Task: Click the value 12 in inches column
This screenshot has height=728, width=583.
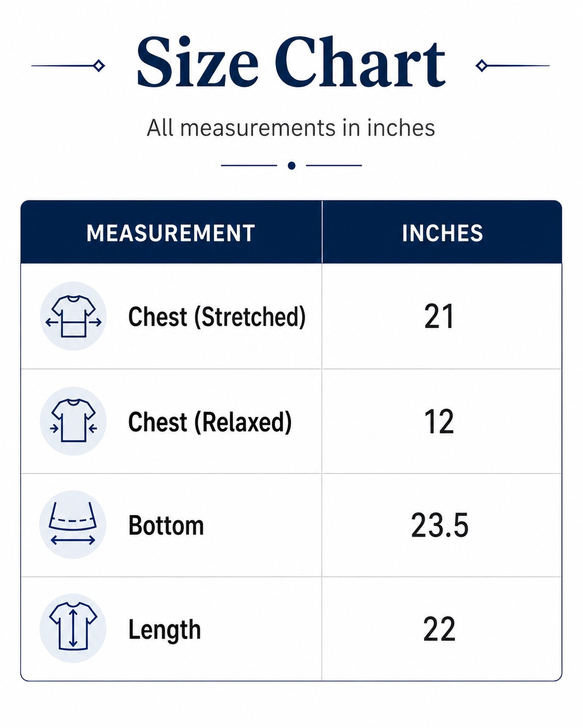Action: (440, 422)
